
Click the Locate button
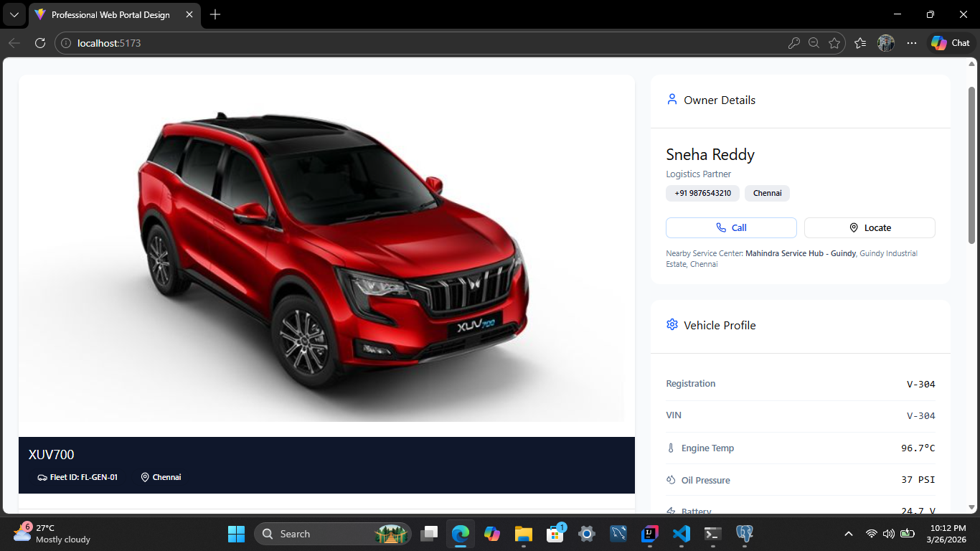(870, 227)
